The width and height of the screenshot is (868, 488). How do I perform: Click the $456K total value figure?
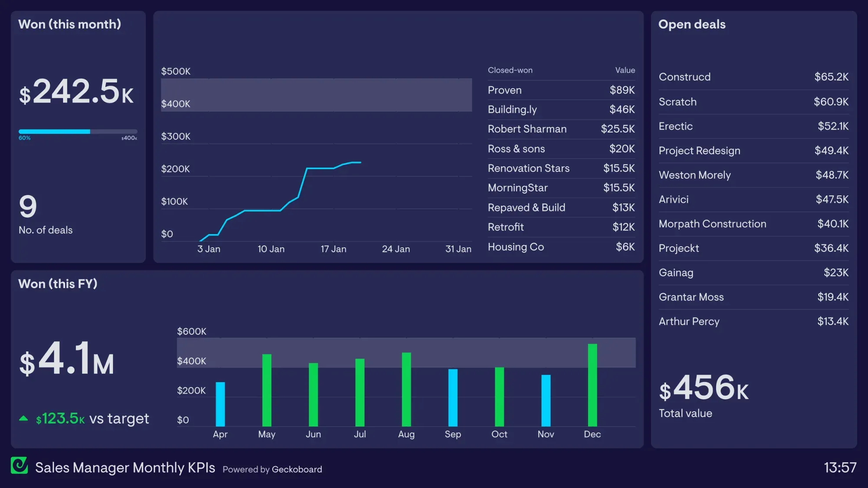pos(704,388)
